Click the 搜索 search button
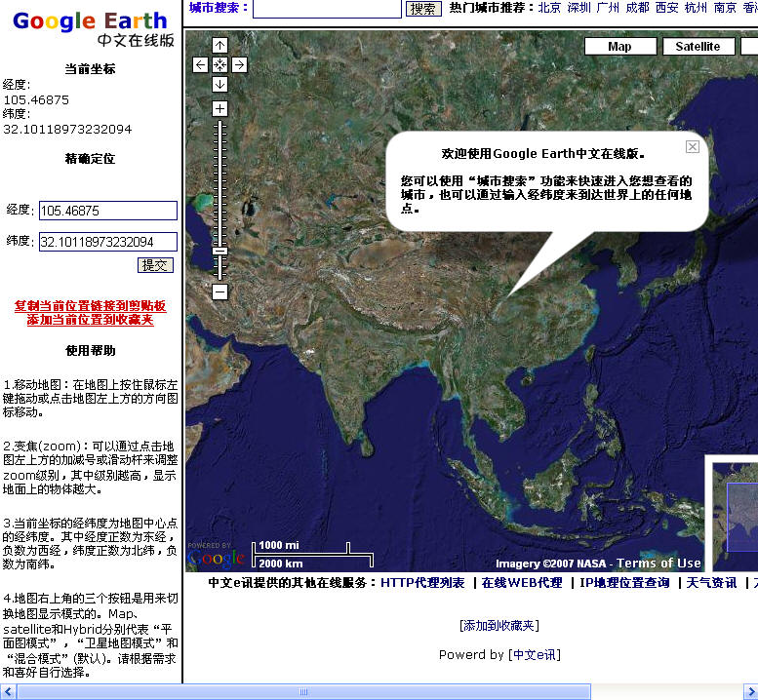The image size is (758, 700). coord(423,9)
